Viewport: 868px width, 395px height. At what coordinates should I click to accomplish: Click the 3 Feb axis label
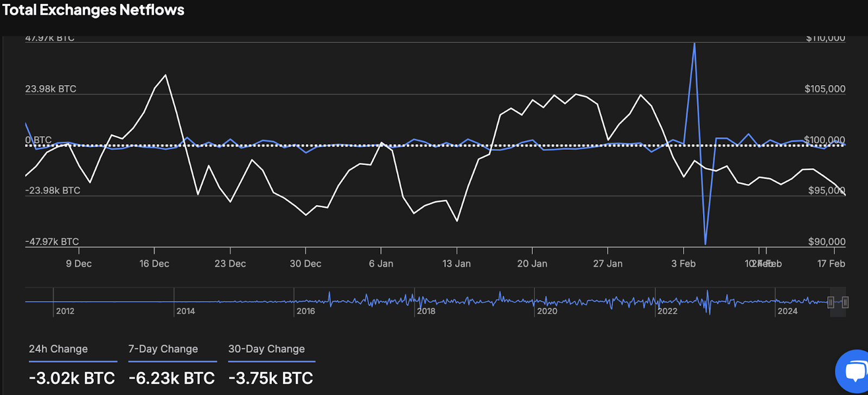[x=683, y=264]
